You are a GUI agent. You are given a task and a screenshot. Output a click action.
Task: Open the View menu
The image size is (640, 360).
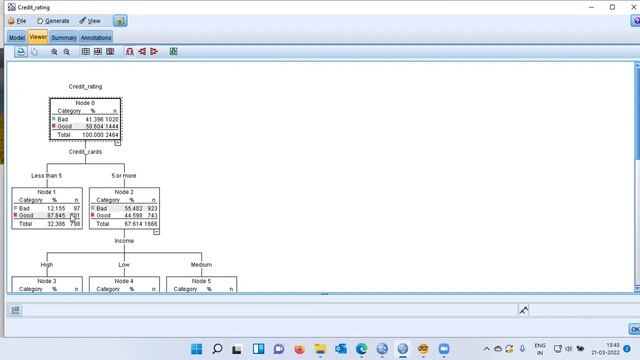[x=90, y=21]
